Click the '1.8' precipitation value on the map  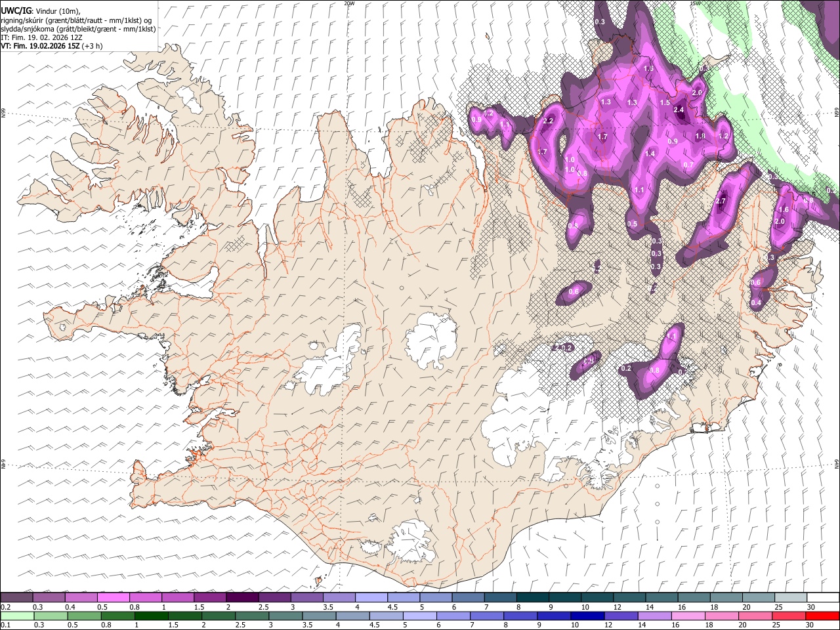tap(700, 136)
